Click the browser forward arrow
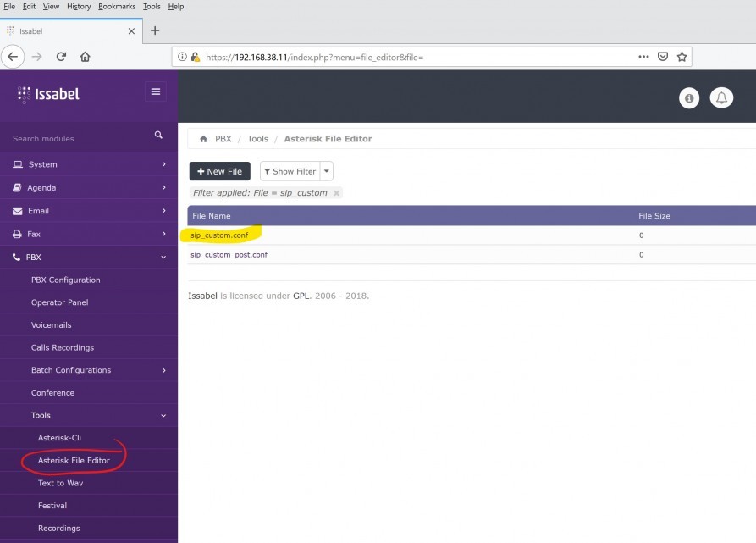This screenshot has width=756, height=543. (x=37, y=57)
